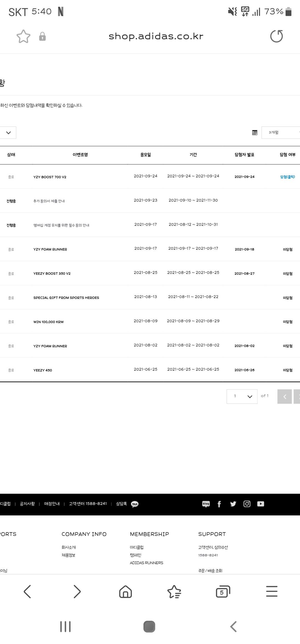The image size is (300, 644).
Task: Expand the filter dropdown above the table
Action: pyautogui.click(x=8, y=133)
